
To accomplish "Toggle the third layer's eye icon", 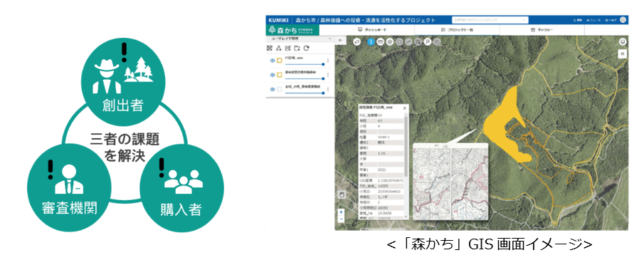I will tap(272, 89).
